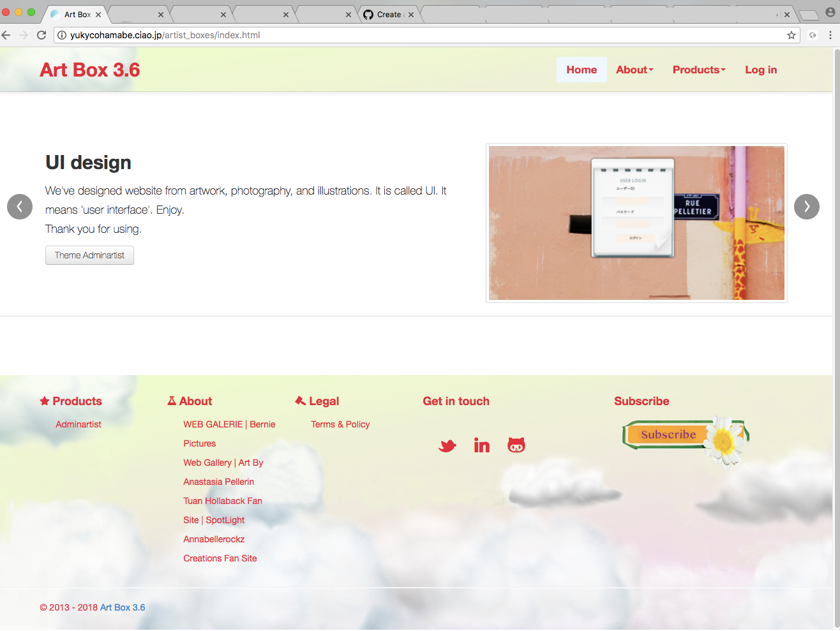Open Tuan Hollaback Fan Site link
Image resolution: width=840 pixels, height=631 pixels.
pos(223,510)
